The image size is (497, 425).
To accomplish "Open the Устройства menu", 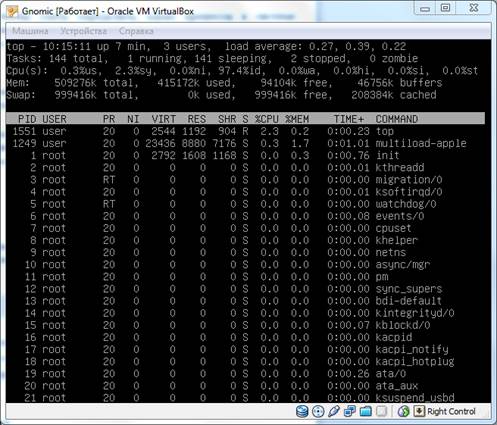I will (x=84, y=31).
